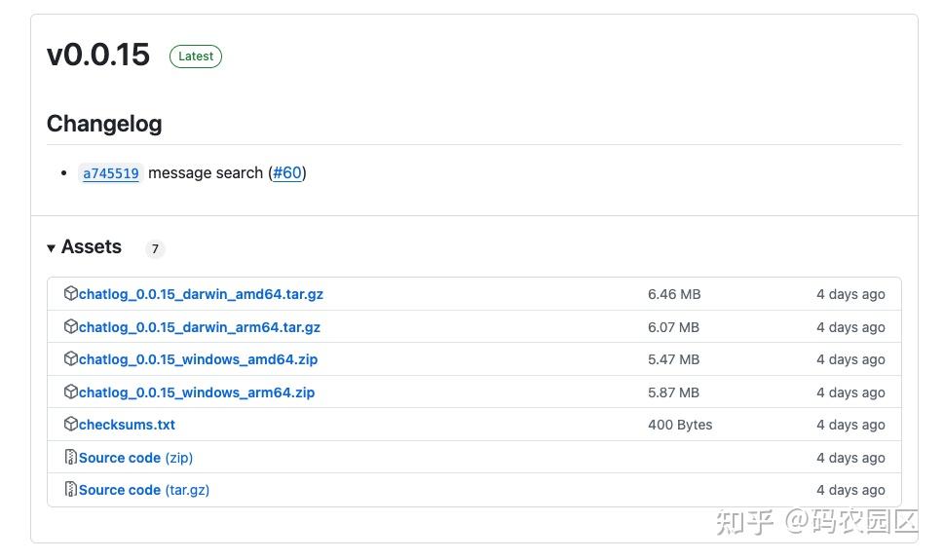Click package icon beside darwin_arm64 tarball
943x560 pixels.
[70, 326]
